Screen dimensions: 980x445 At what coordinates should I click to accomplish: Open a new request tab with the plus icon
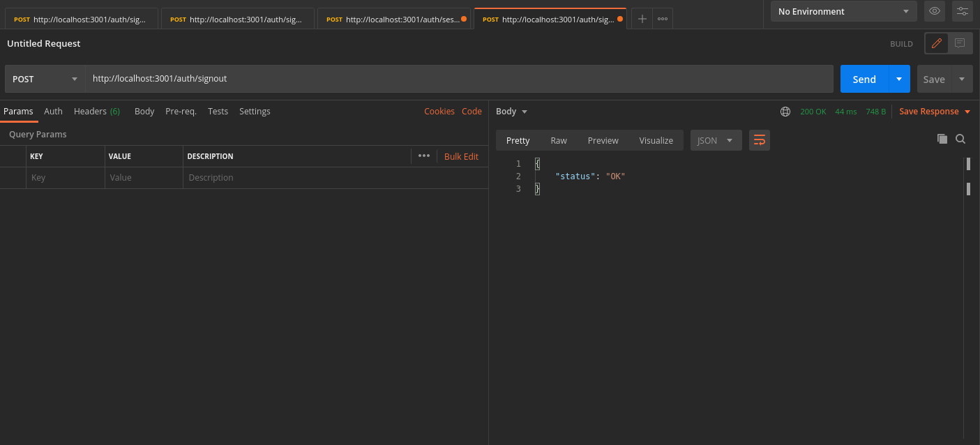pyautogui.click(x=642, y=19)
